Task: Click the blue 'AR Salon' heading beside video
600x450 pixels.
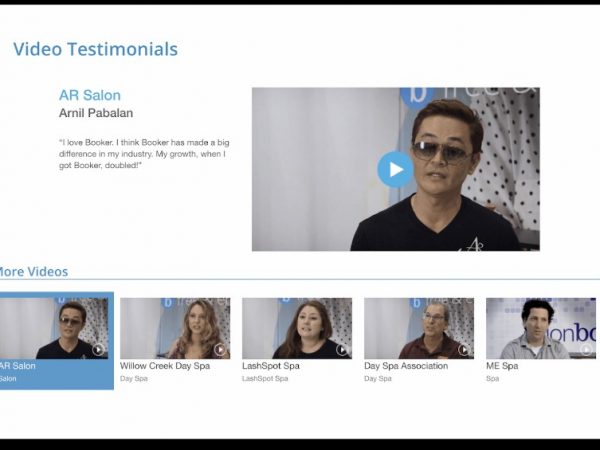Action: point(90,95)
